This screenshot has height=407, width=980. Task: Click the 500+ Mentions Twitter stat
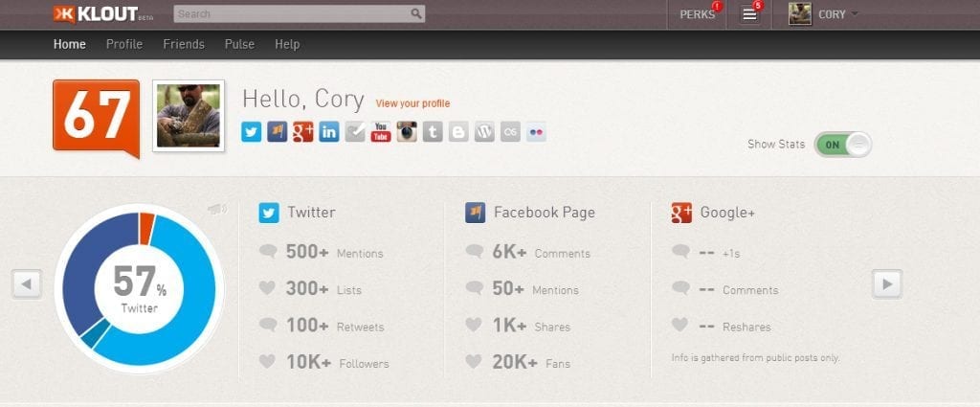321,252
